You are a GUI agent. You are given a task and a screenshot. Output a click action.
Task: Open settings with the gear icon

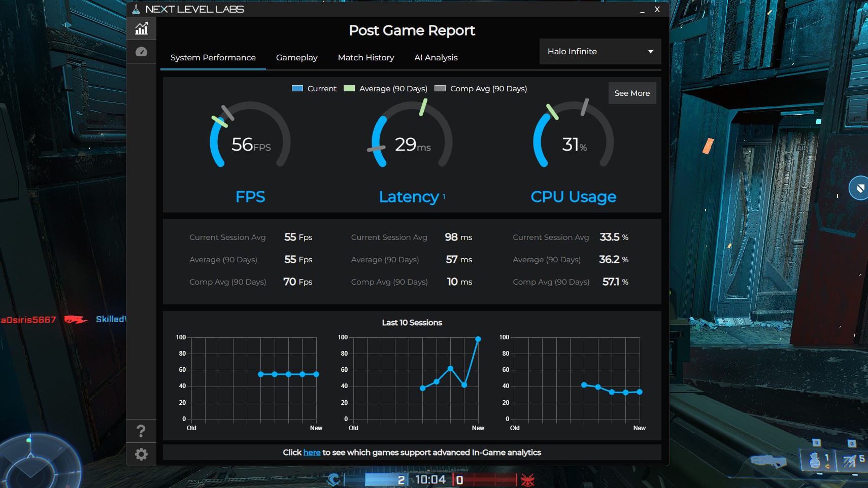coord(141,454)
